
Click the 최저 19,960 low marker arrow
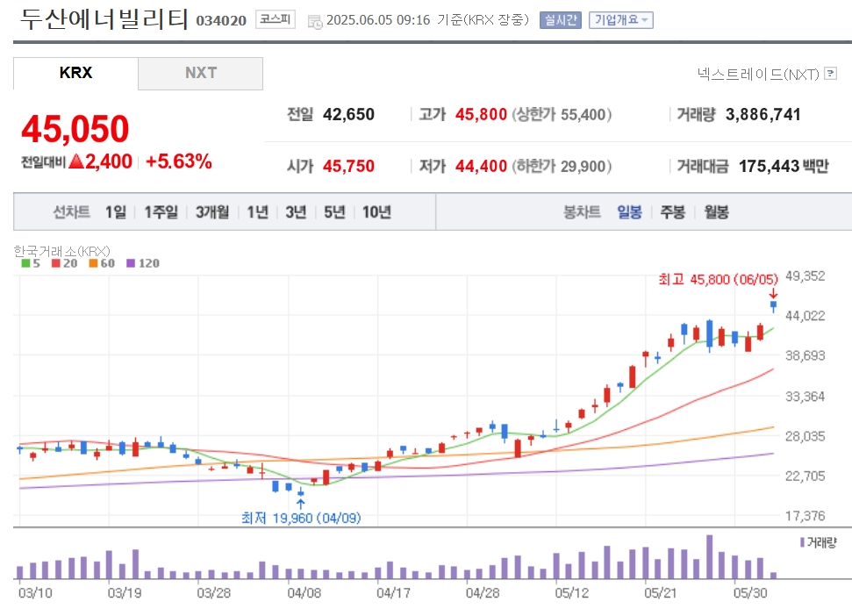pyautogui.click(x=300, y=504)
